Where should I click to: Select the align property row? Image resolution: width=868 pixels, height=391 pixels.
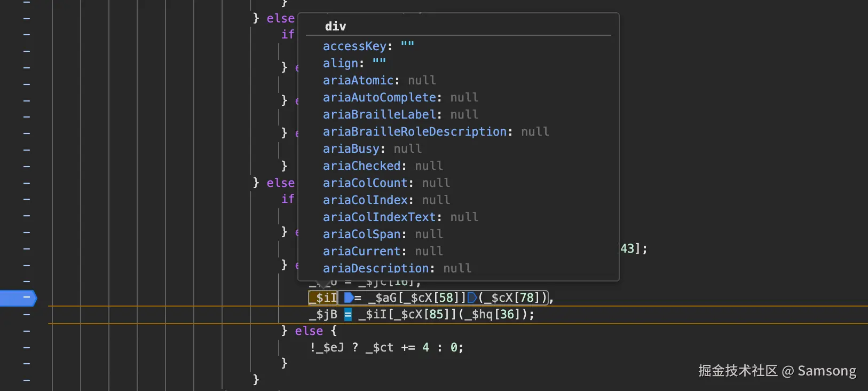pyautogui.click(x=354, y=63)
